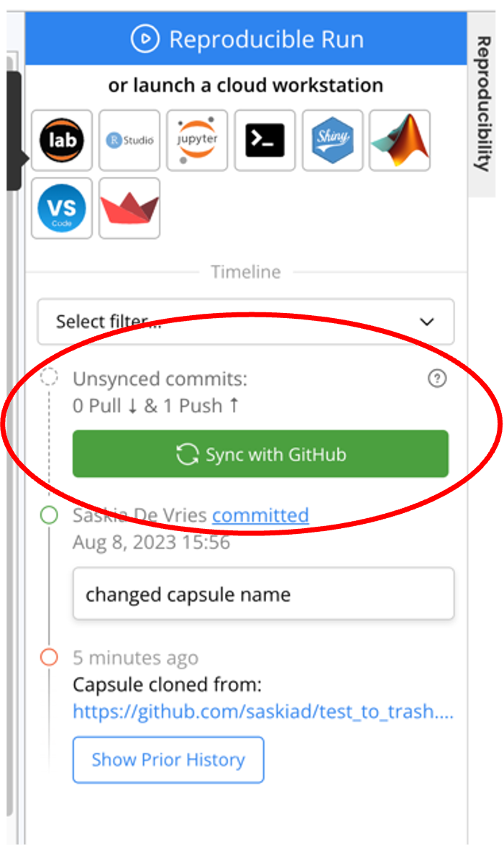Open the timeline filter dropdown
504x847 pixels.
246,322
